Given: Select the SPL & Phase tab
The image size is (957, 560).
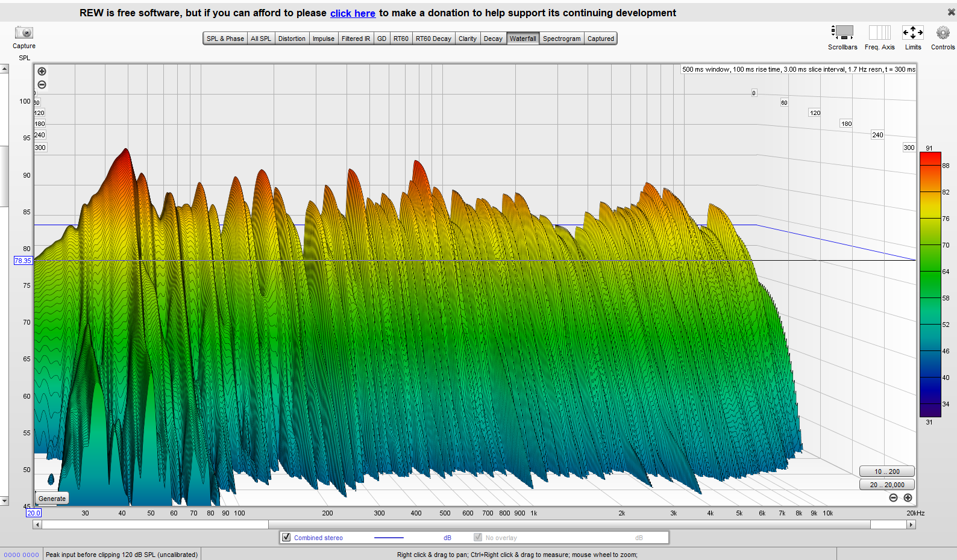Looking at the screenshot, I should point(225,39).
